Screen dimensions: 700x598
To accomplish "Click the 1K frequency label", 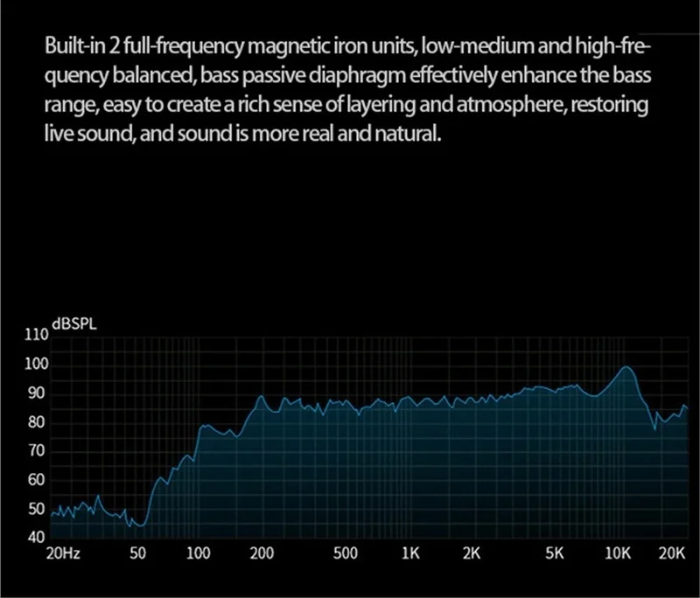I will tap(410, 553).
